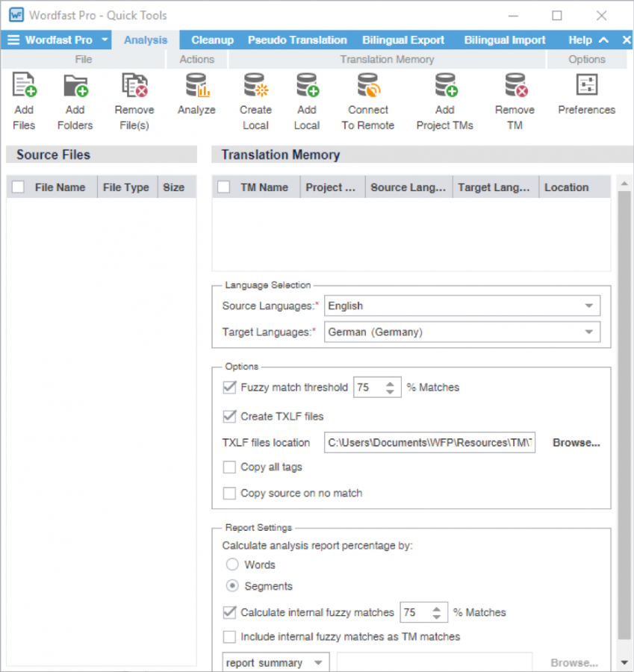This screenshot has height=672, width=634.
Task: Enable the Copy all tags checkbox
Action: pyautogui.click(x=230, y=467)
